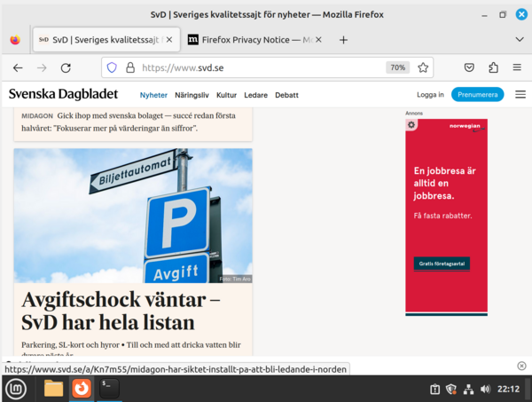This screenshot has height=402, width=532.
Task: Open update manager tray icon
Action: 435,389
